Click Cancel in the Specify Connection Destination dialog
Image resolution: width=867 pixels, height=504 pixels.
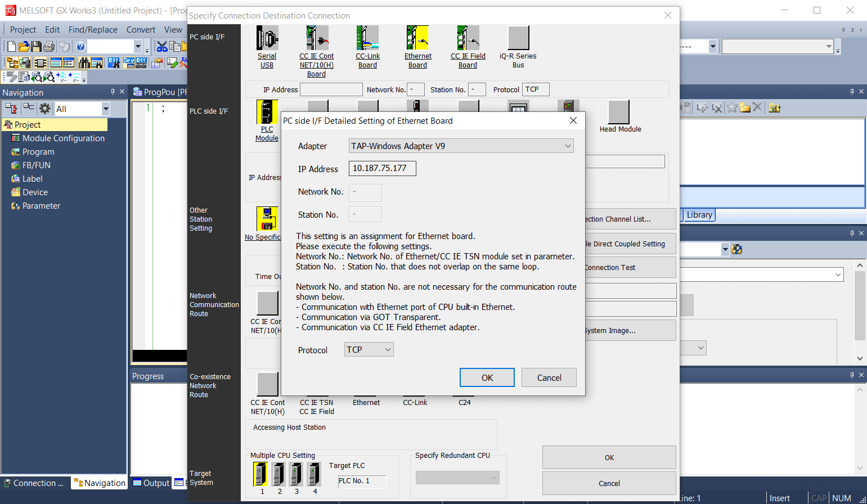pos(609,483)
